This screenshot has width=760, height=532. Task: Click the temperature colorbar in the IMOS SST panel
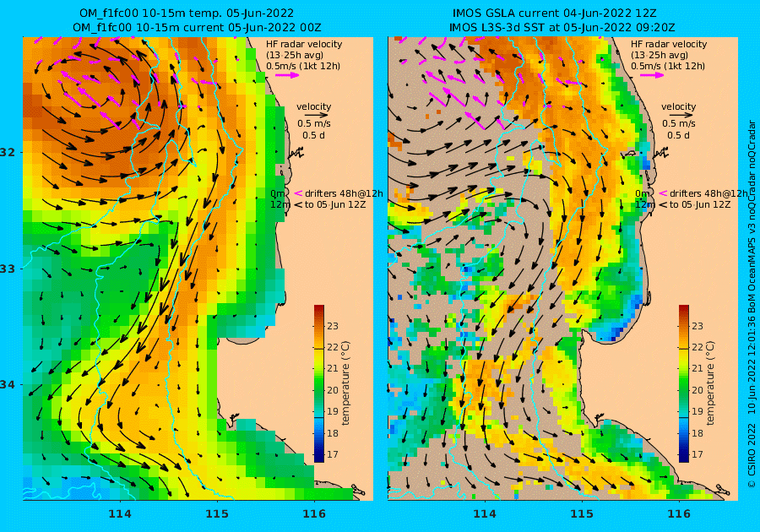[683, 383]
